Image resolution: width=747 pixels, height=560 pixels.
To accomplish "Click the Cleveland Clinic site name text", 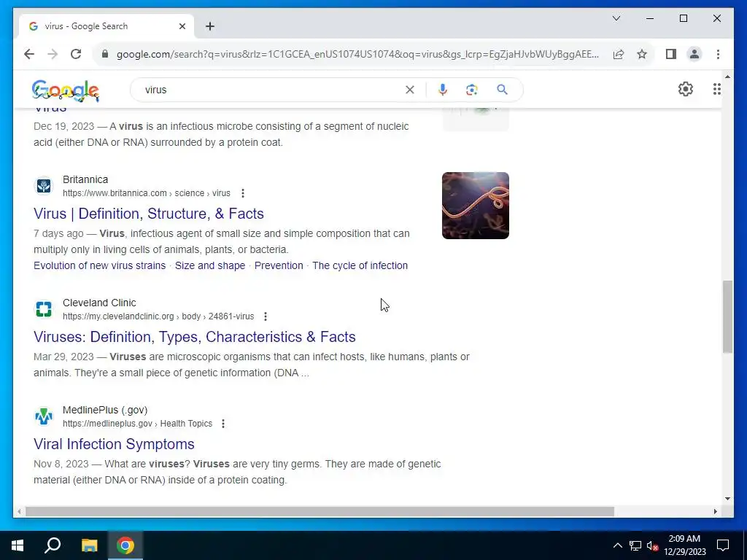I will [x=99, y=303].
